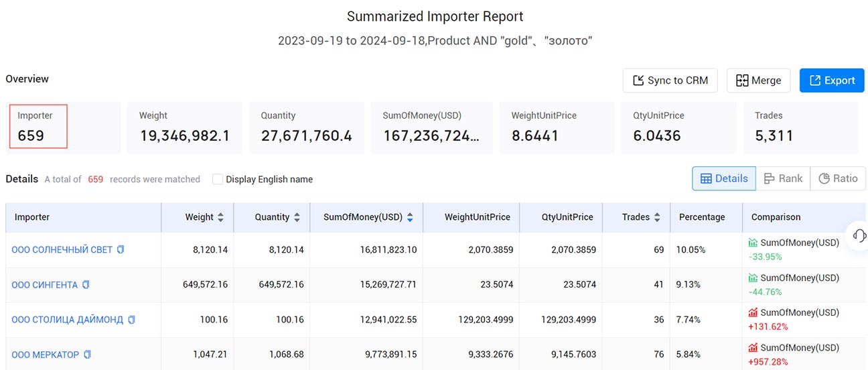Click the date range and product subtitle
868x370 pixels.
tap(435, 41)
